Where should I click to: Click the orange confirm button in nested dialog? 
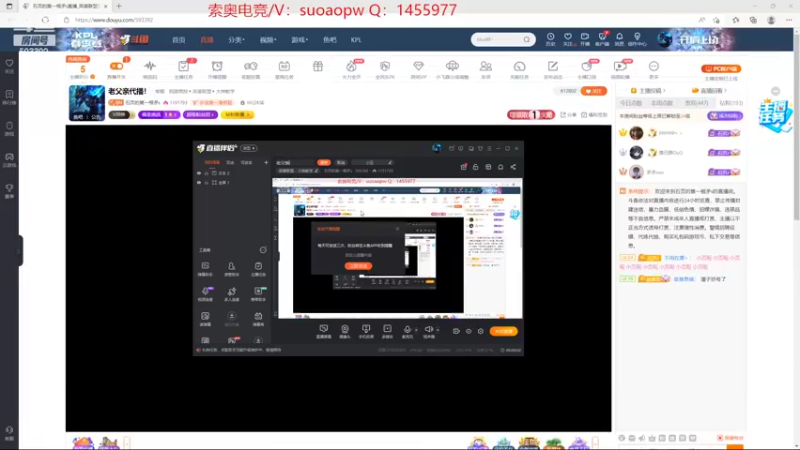coord(358,266)
